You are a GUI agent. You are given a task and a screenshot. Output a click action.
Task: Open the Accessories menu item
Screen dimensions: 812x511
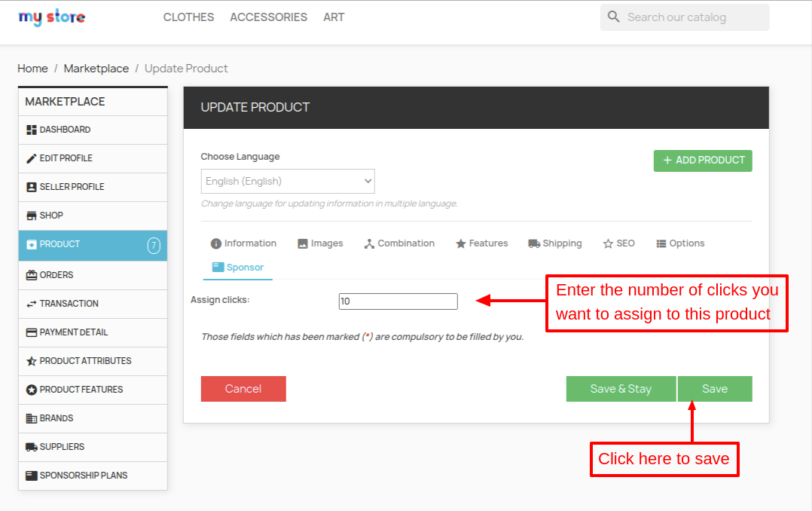pyautogui.click(x=268, y=17)
